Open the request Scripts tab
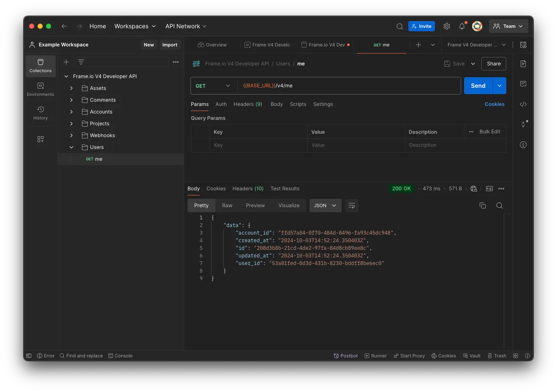Screen dimensions: 557x392 point(298,104)
